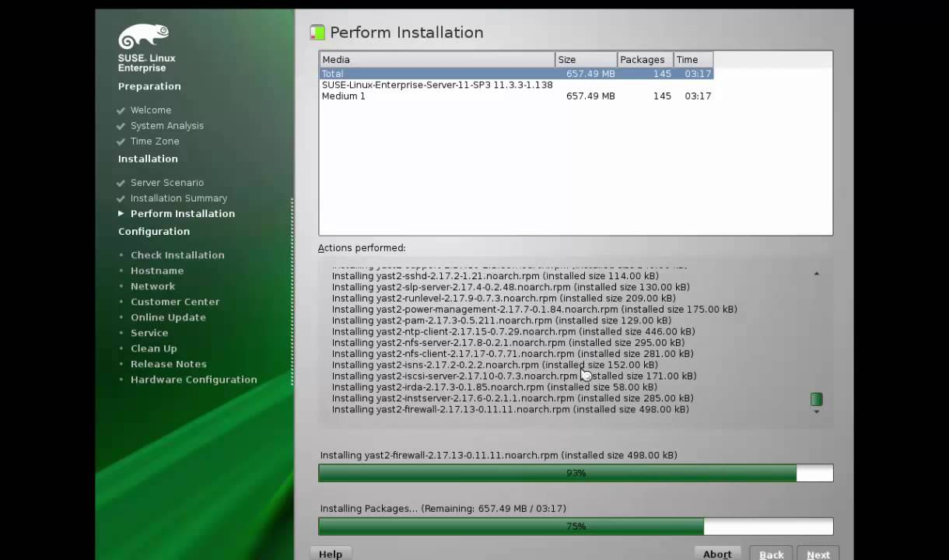Click the yast2-slp-server log line

[x=511, y=287]
